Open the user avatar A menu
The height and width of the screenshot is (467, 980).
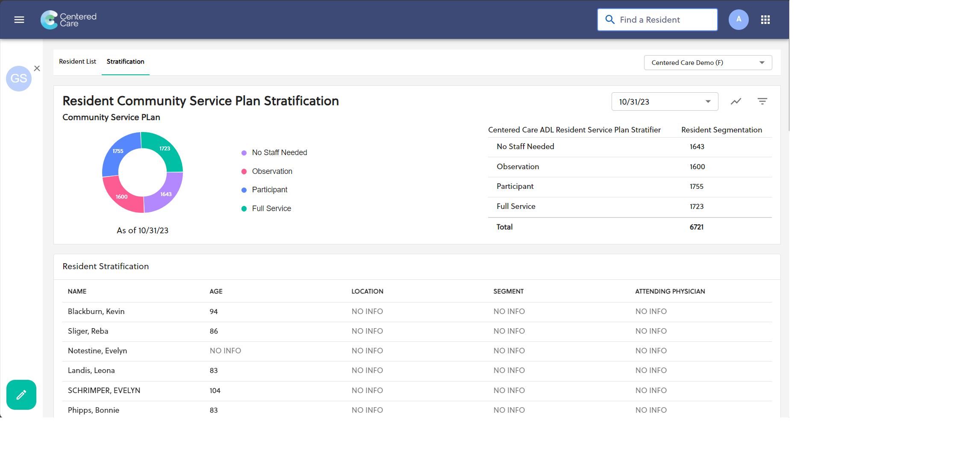click(739, 20)
